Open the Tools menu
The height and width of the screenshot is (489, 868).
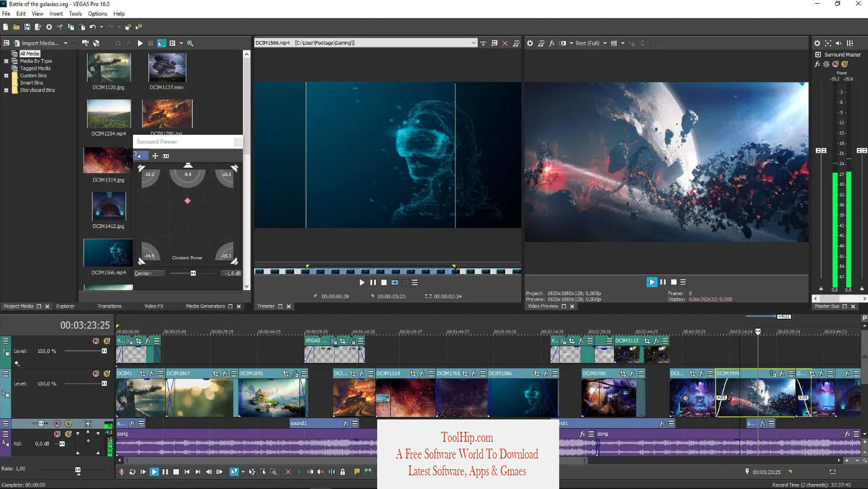coord(75,13)
